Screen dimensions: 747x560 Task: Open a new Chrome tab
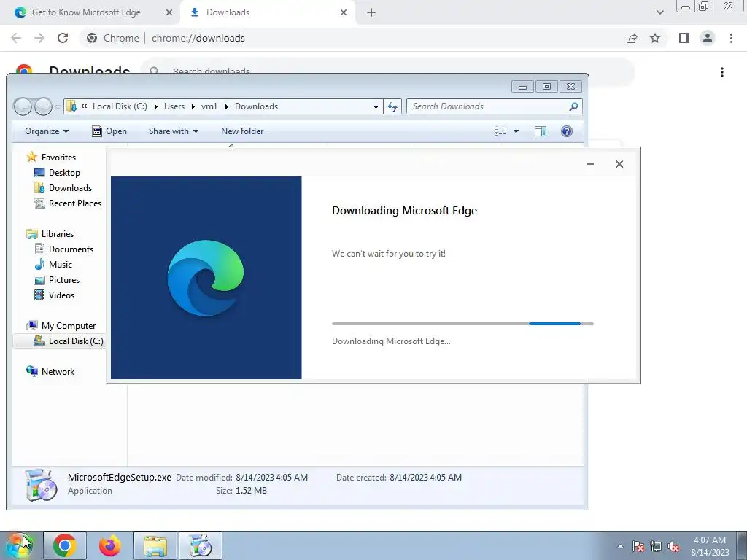tap(371, 12)
